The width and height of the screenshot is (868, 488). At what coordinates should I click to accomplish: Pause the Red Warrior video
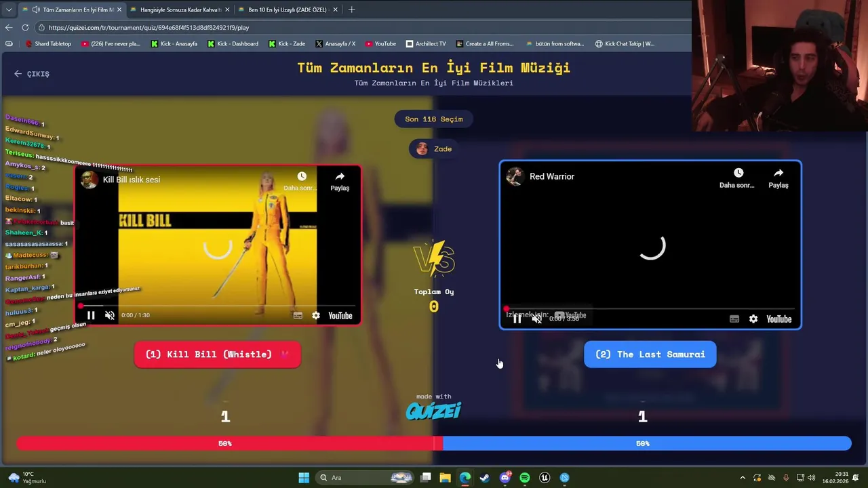517,319
